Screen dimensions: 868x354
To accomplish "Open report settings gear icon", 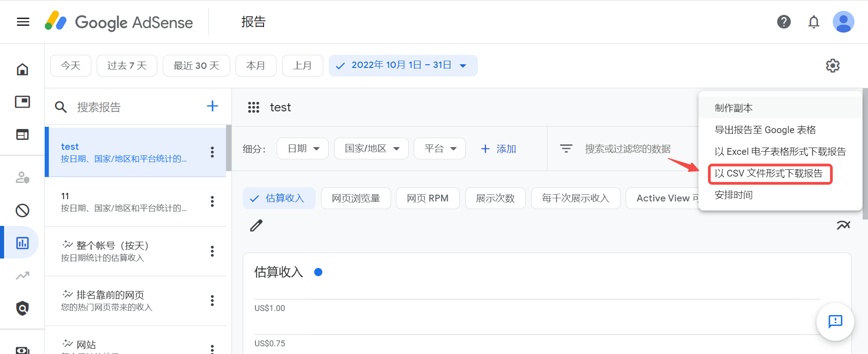I will pyautogui.click(x=832, y=66).
